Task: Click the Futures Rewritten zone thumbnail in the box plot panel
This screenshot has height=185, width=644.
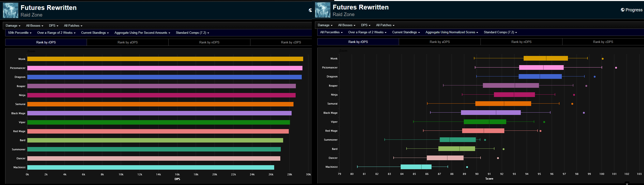Action: point(322,10)
